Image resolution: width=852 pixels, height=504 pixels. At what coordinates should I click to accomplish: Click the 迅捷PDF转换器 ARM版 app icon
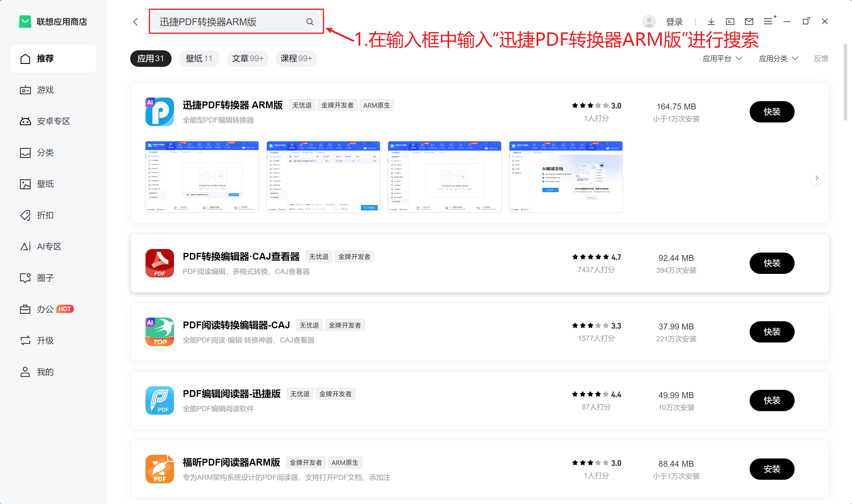tap(159, 112)
